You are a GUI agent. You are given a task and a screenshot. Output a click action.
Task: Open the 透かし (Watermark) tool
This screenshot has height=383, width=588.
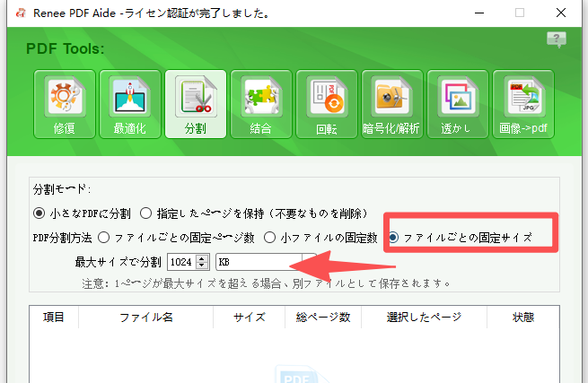click(x=458, y=104)
